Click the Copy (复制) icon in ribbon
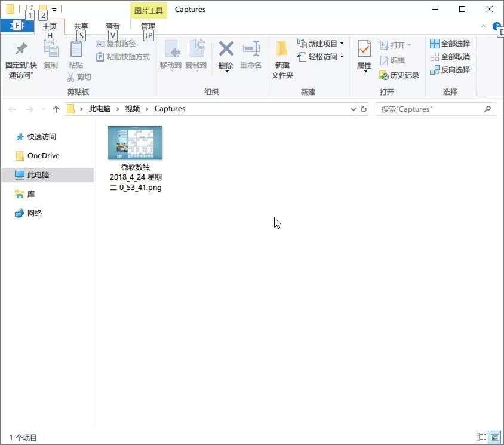Image resolution: width=504 pixels, height=445 pixels. [51, 50]
